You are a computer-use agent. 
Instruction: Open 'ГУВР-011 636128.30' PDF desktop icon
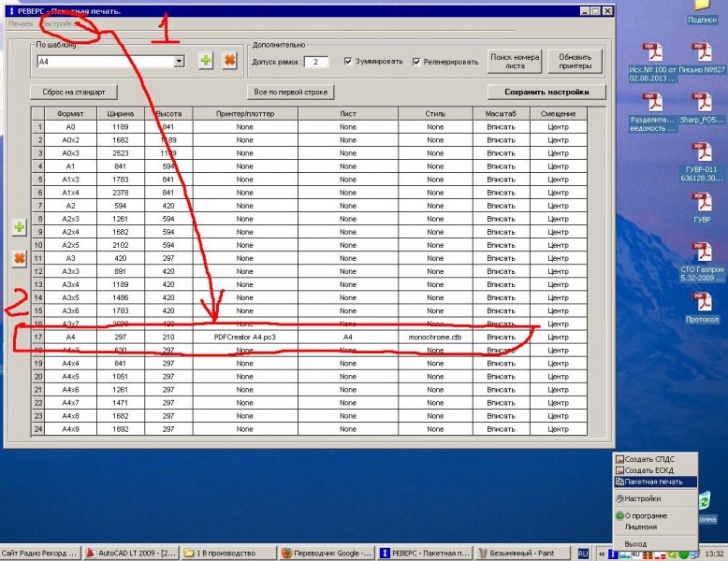(702, 163)
